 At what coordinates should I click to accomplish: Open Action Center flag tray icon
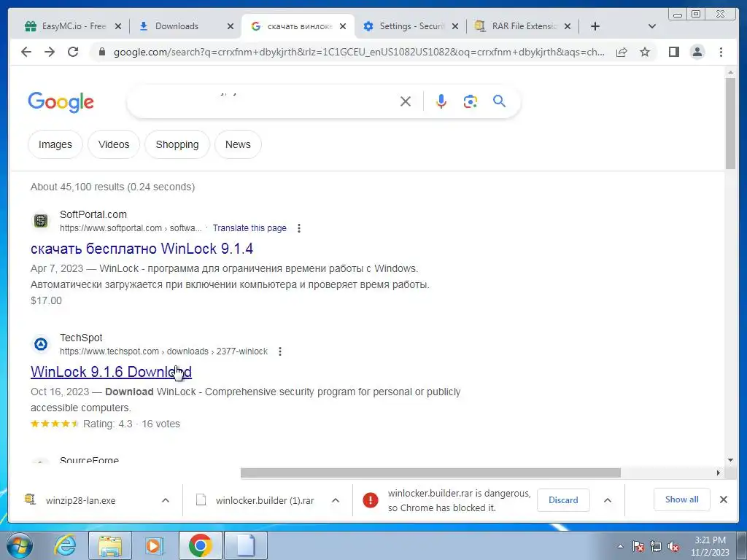pos(638,547)
